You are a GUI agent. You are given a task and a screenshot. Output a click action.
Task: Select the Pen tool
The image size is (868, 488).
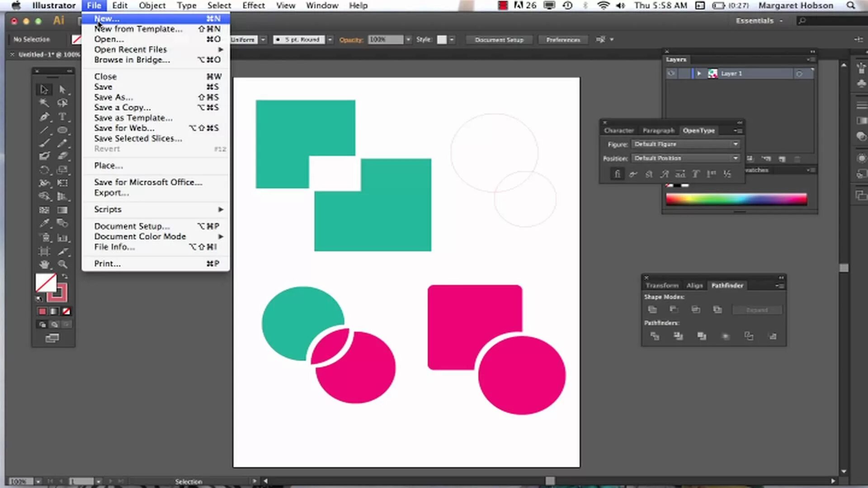point(44,117)
